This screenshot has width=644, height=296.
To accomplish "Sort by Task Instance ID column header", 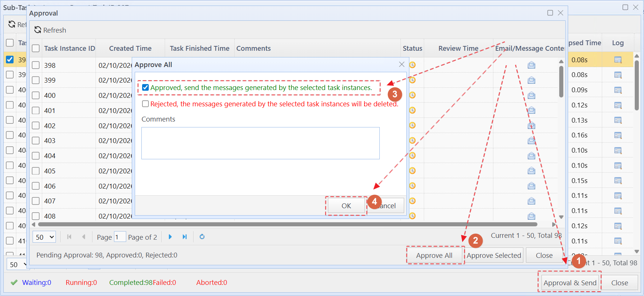I will [69, 49].
